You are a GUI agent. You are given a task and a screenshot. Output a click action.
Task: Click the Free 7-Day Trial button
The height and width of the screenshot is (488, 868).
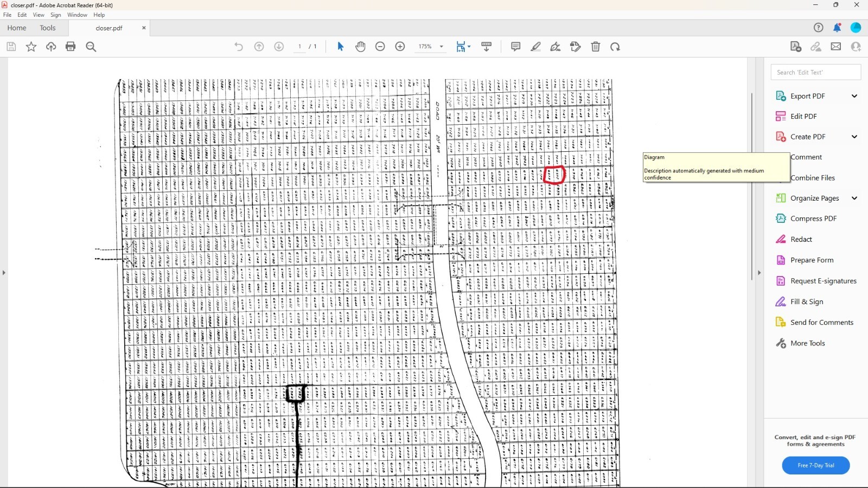click(816, 465)
